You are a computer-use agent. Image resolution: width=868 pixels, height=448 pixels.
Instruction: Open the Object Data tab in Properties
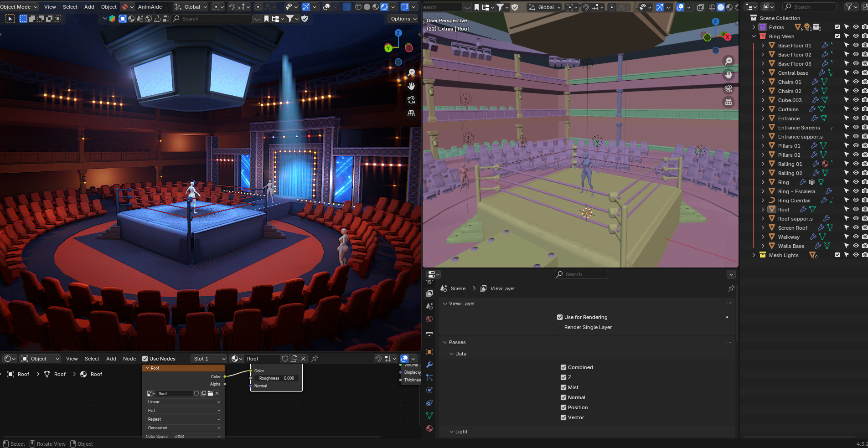(x=429, y=416)
